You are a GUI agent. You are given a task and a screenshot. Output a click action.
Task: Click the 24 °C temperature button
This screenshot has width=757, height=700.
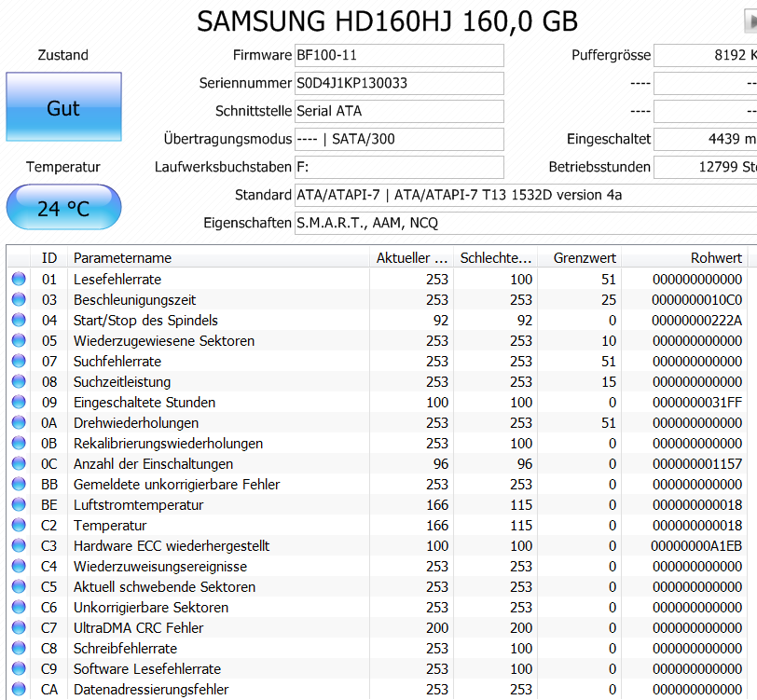pos(63,207)
